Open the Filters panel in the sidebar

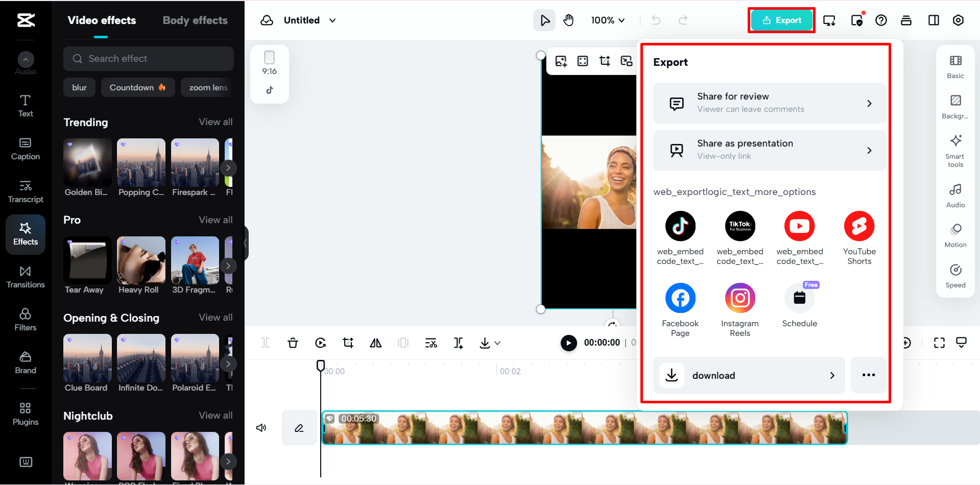pos(26,320)
